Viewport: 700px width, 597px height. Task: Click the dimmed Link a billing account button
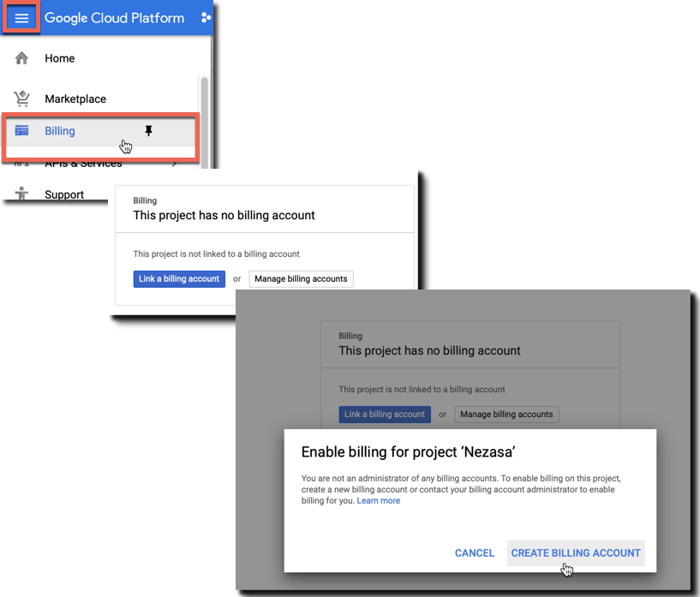[x=385, y=415]
